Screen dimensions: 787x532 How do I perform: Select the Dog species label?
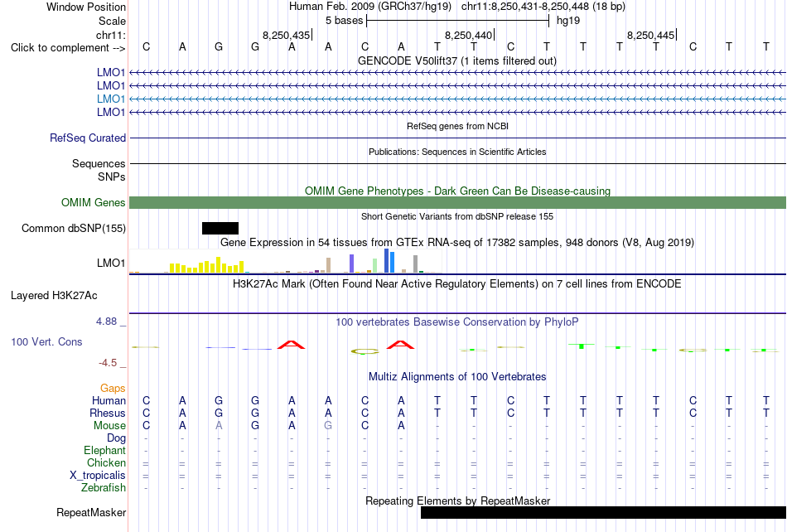click(117, 438)
